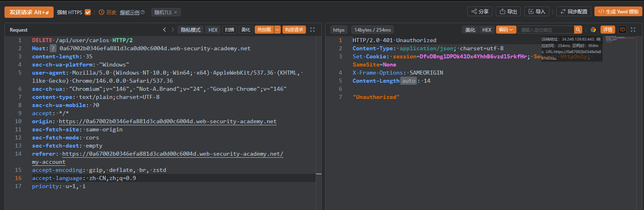The width and height of the screenshot is (644, 210).
Task: Go to previous request with left chevron
Action: click(x=164, y=30)
